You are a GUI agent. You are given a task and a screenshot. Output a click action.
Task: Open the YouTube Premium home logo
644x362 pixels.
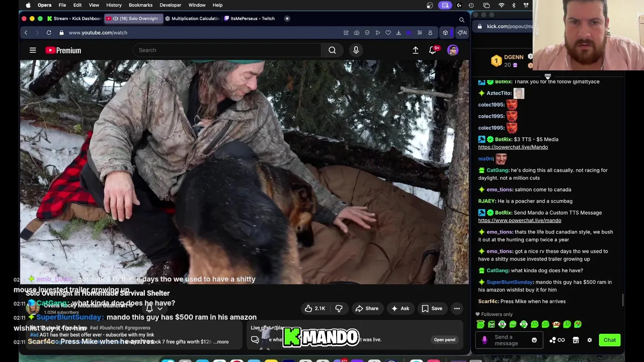[x=63, y=50]
